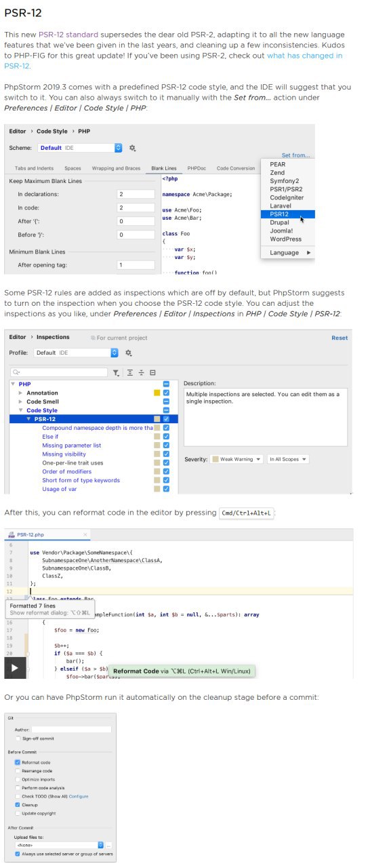Click the 'In declarations' blank lines field
This screenshot has width=370, height=868.
[136, 194]
